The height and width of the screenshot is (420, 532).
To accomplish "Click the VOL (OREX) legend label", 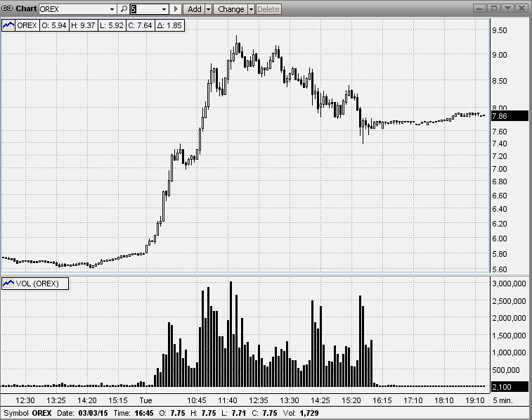I will [x=37, y=284].
